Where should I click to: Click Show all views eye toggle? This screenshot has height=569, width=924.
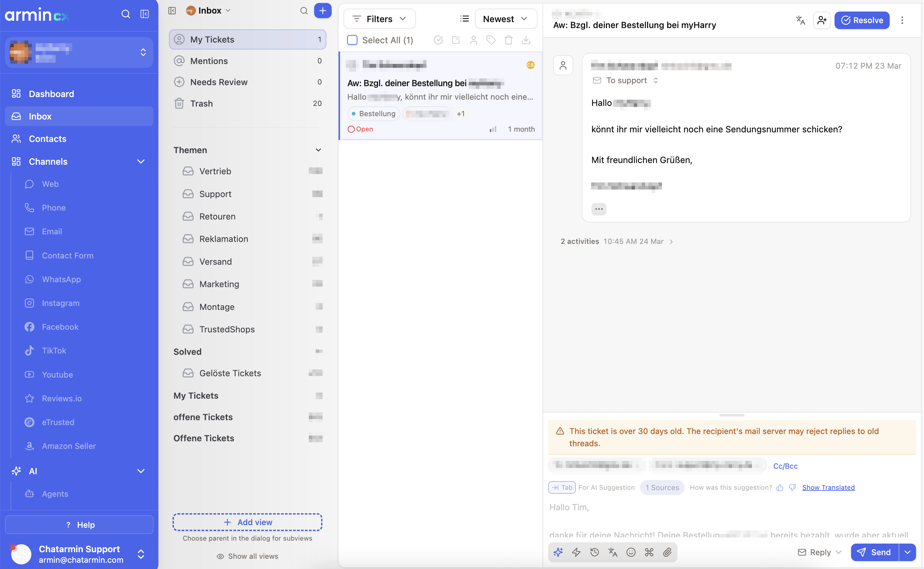[x=247, y=556]
